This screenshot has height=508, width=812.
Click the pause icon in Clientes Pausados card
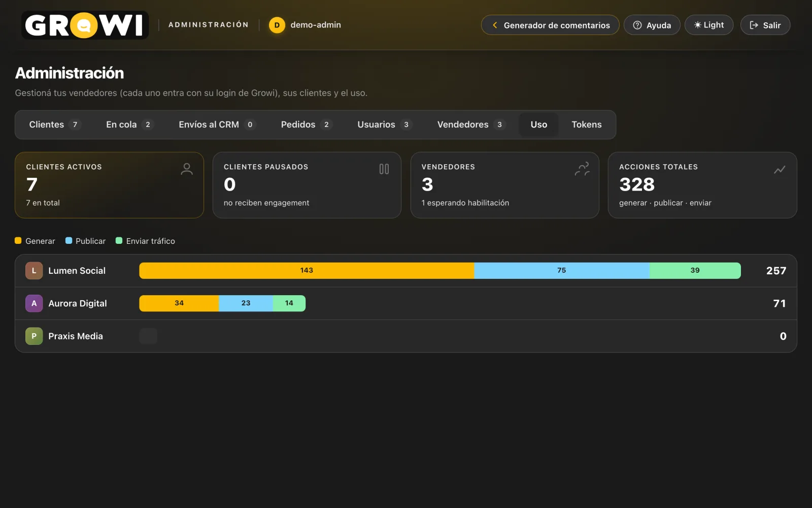point(384,169)
